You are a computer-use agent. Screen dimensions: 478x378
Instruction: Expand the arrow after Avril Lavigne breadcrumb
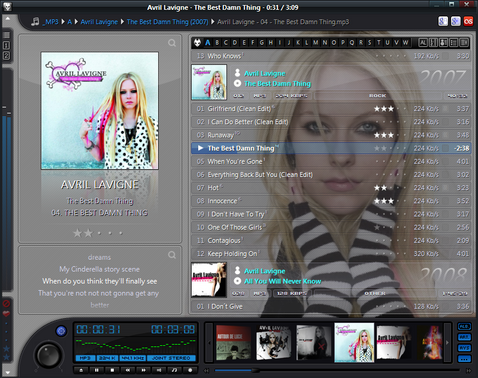coord(122,22)
